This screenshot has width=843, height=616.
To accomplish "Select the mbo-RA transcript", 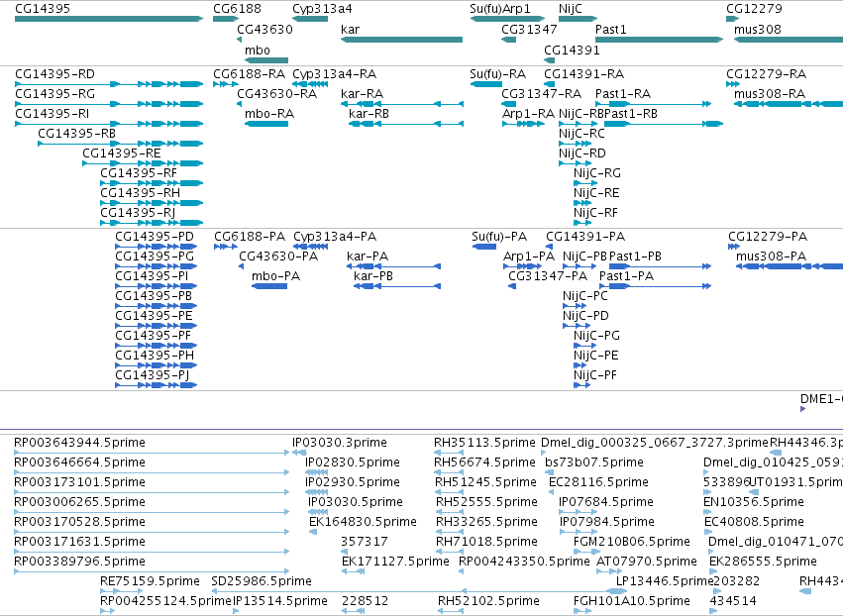I will (x=266, y=124).
